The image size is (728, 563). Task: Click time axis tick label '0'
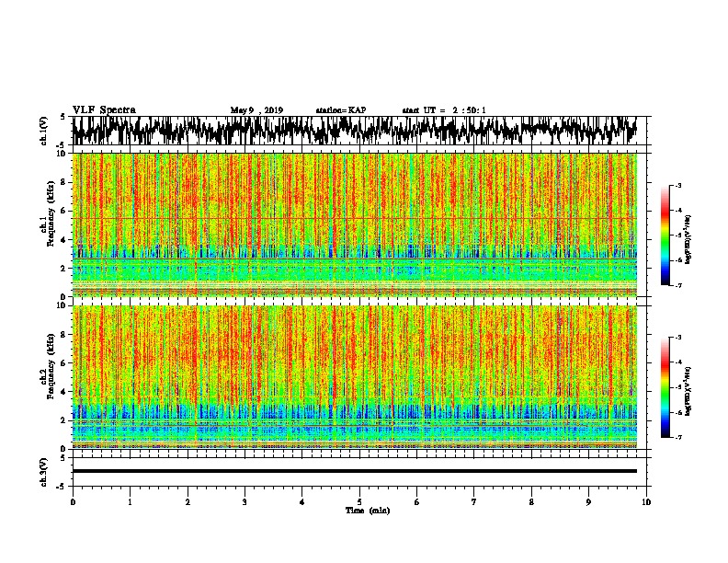pos(73,501)
